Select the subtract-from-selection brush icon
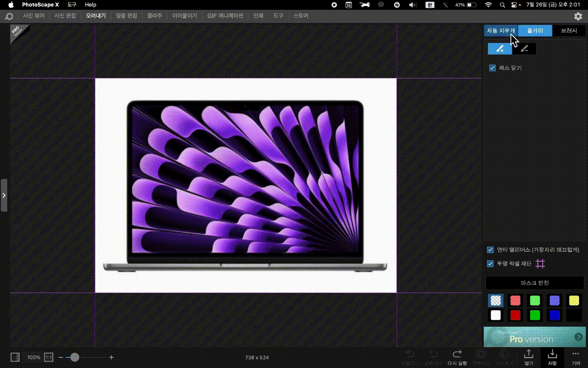The image size is (588, 368). tap(524, 49)
